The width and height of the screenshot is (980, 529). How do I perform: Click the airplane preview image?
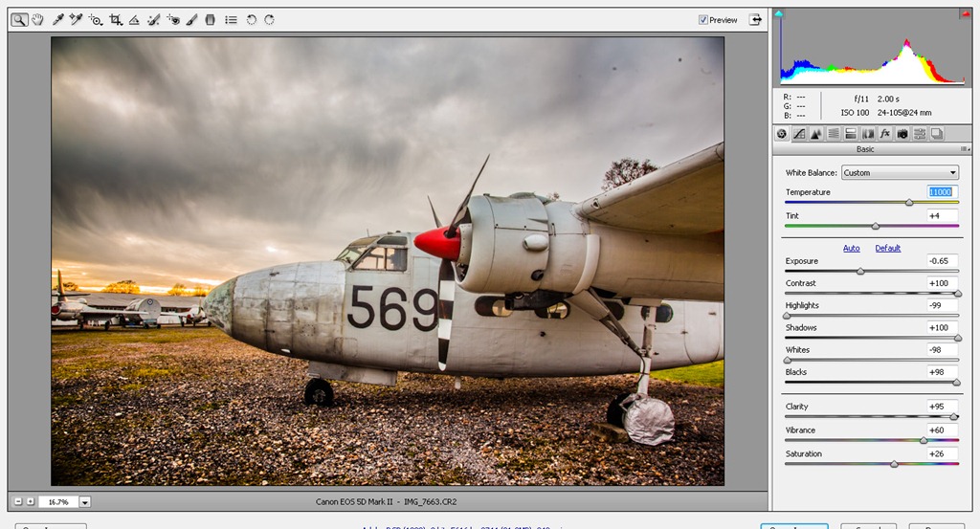point(388,260)
